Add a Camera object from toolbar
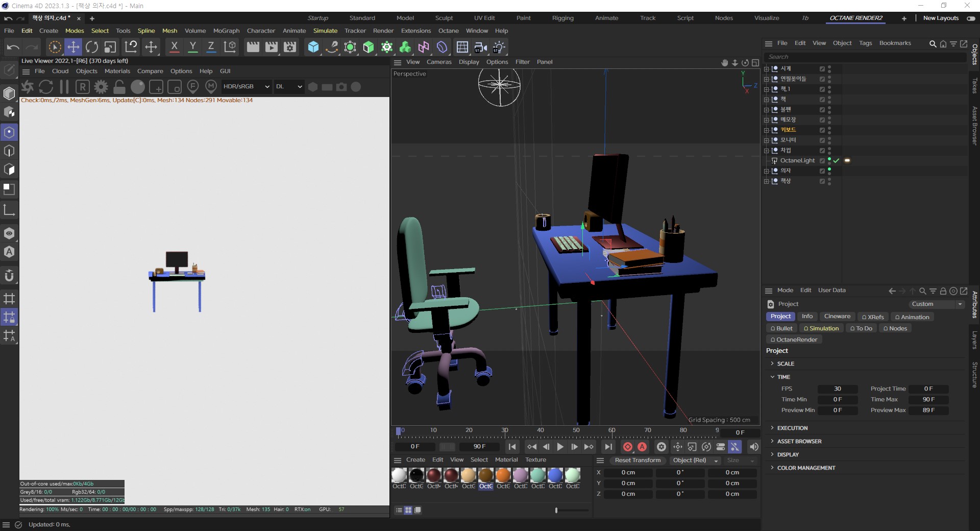 480,47
